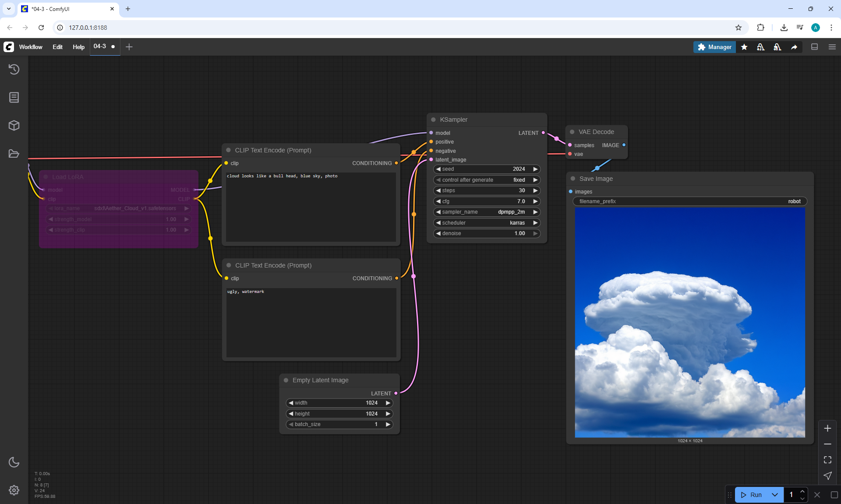Open the queue history sidebar icon

[x=14, y=69]
